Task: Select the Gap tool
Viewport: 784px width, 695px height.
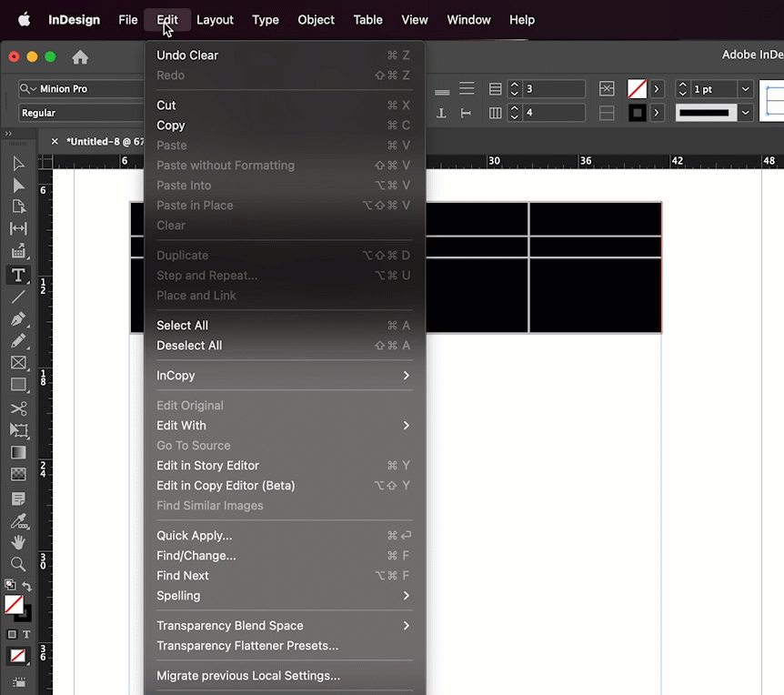Action: tap(18, 228)
